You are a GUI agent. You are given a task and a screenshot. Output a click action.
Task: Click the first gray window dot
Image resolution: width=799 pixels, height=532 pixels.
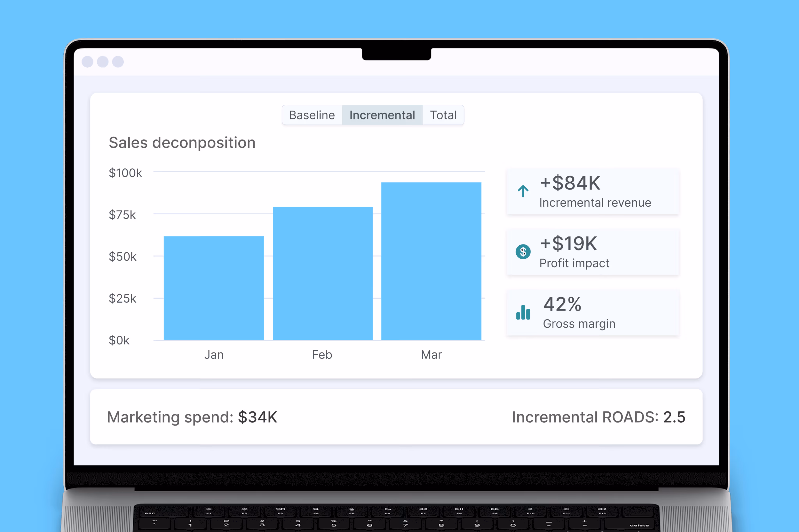[x=88, y=62]
